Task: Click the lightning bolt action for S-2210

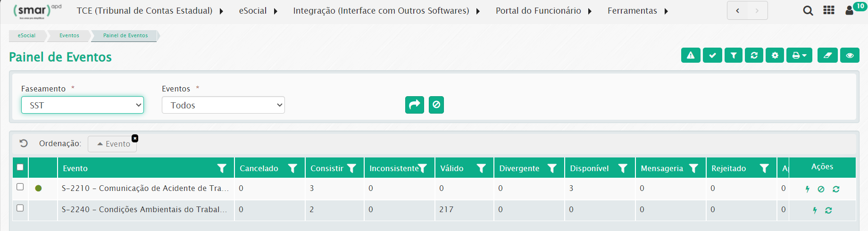Action: 808,189
